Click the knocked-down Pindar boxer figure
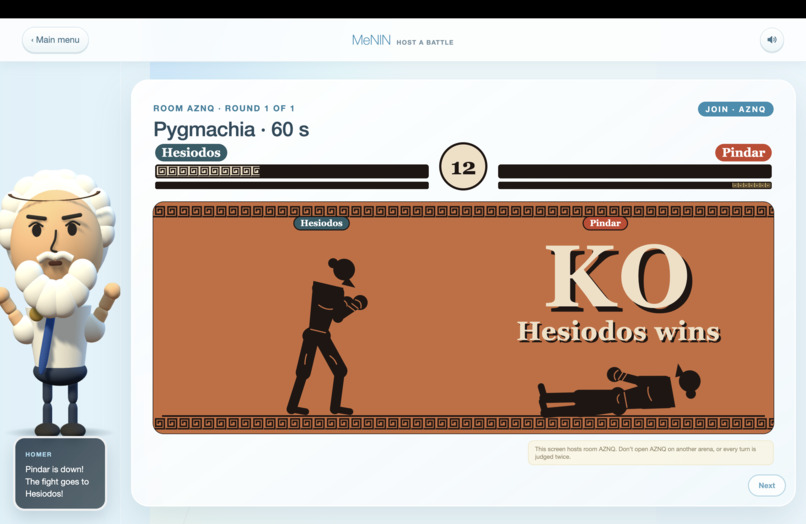Viewport: 806px width, 524px height. (619, 391)
